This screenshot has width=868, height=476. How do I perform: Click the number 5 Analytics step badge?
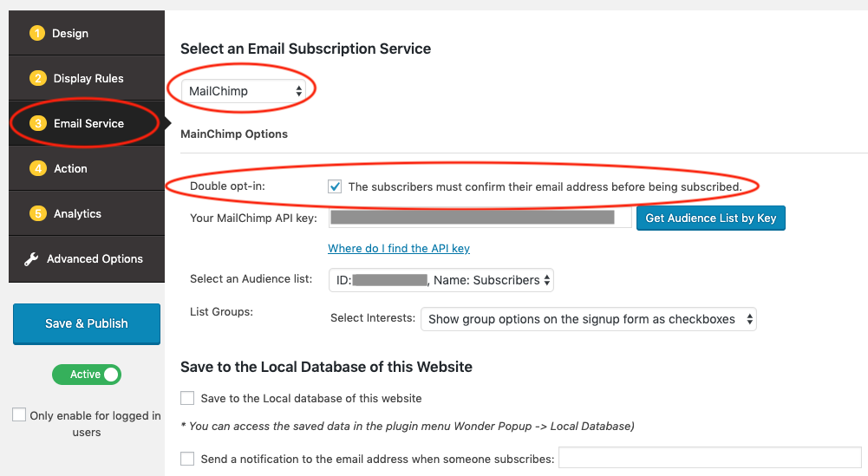pyautogui.click(x=37, y=214)
